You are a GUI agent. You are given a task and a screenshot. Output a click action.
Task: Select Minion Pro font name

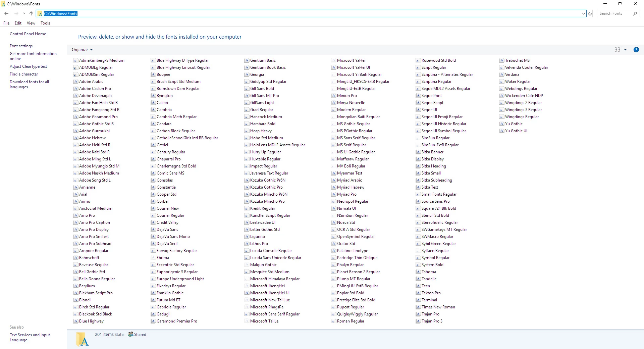coord(347,96)
